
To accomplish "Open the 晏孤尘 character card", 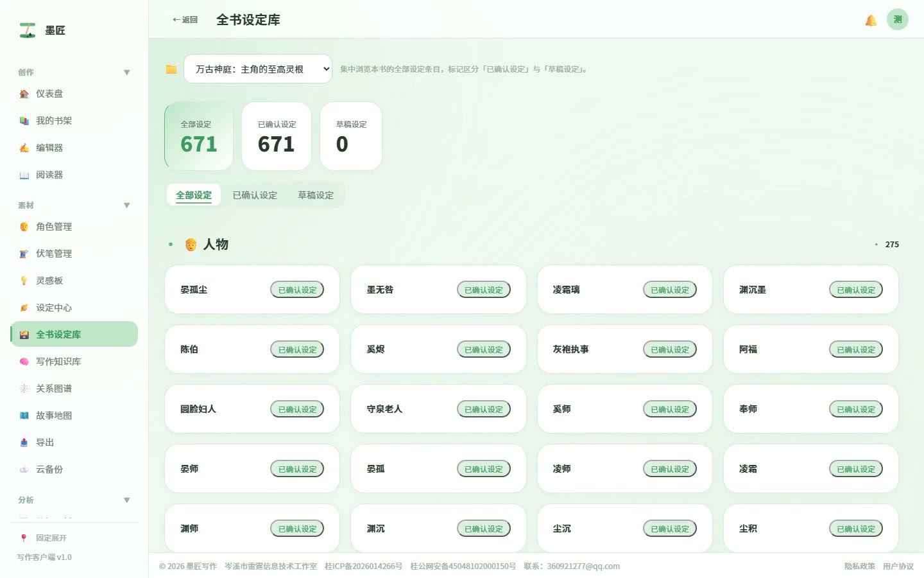I will point(252,290).
